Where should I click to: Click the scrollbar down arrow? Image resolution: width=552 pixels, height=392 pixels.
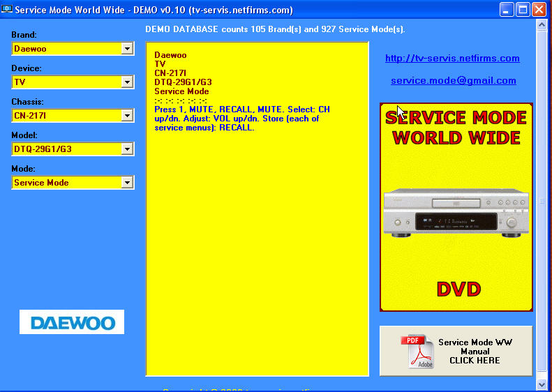click(542, 384)
